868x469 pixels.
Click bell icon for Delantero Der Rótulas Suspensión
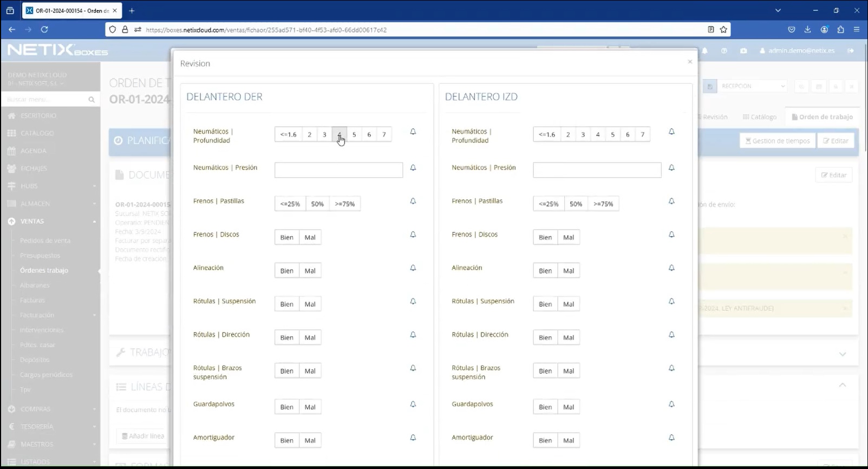tap(413, 301)
